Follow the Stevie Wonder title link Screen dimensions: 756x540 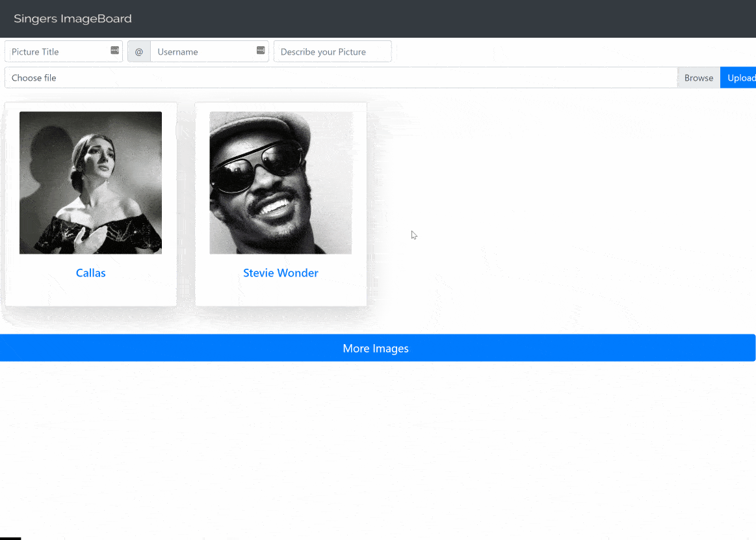point(280,273)
